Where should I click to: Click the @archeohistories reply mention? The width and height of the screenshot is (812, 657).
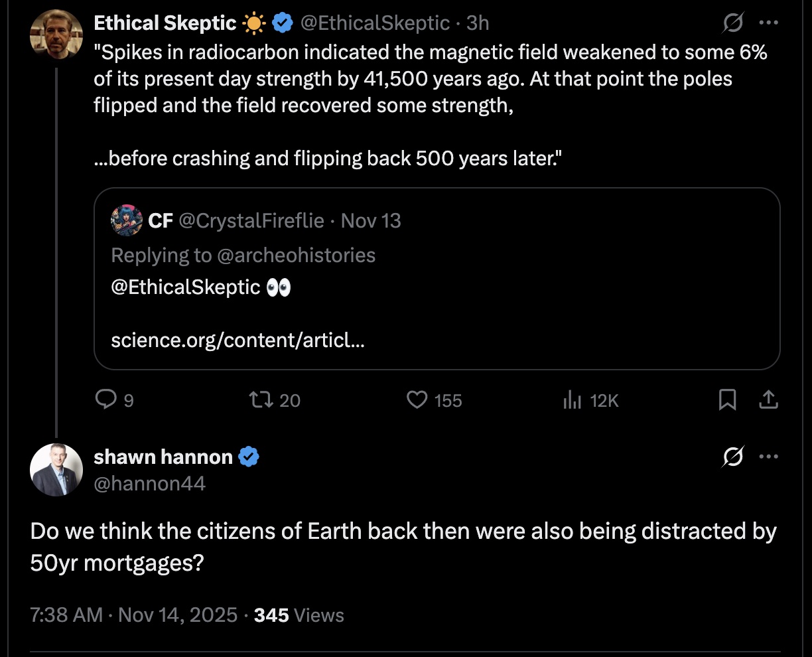tap(296, 256)
